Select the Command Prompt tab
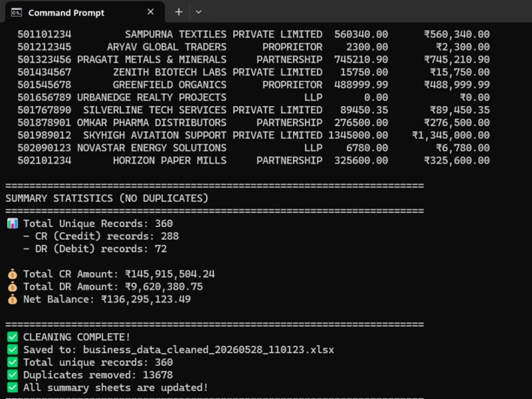Viewport: 532px width, 399px height. pos(85,13)
